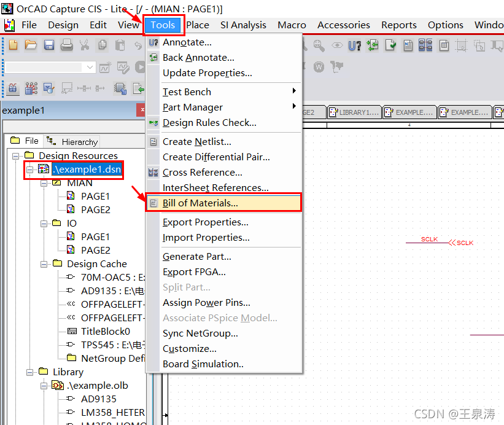
Task: Click the Open folder toolbar icon
Action: coord(31,45)
